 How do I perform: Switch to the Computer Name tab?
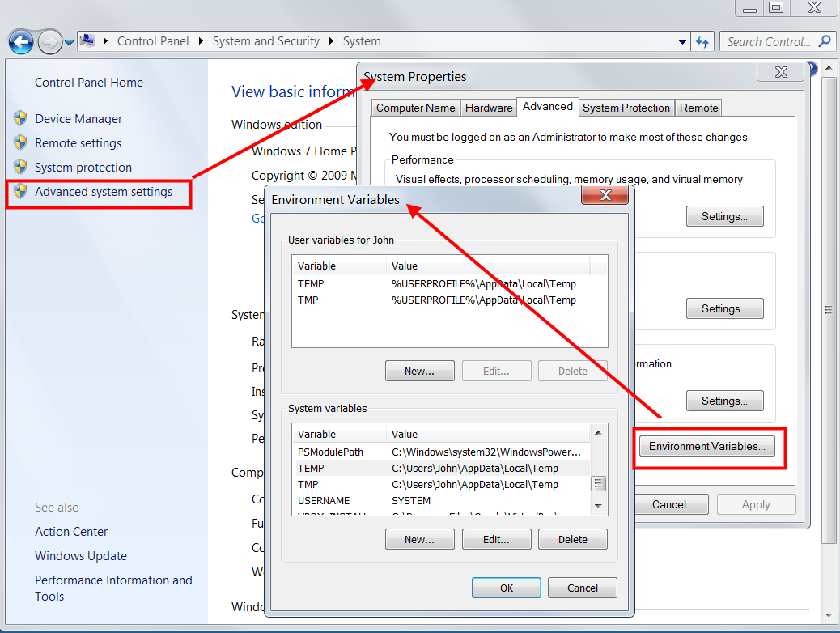[415, 108]
